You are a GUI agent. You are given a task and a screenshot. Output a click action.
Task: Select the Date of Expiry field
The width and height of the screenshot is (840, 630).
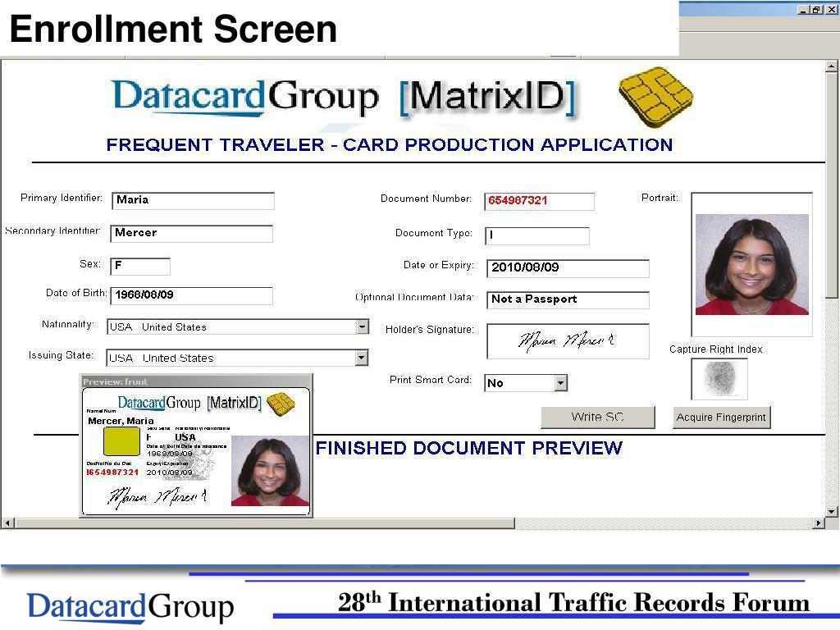click(x=568, y=268)
